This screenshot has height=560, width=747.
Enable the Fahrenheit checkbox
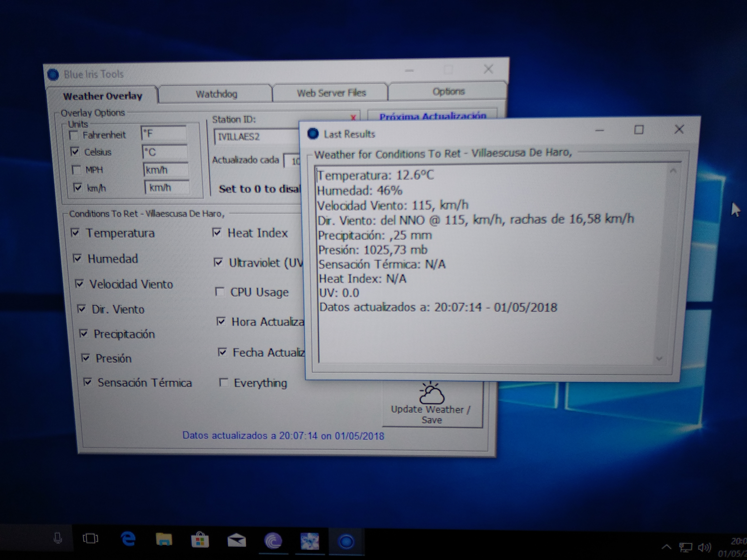(x=73, y=135)
